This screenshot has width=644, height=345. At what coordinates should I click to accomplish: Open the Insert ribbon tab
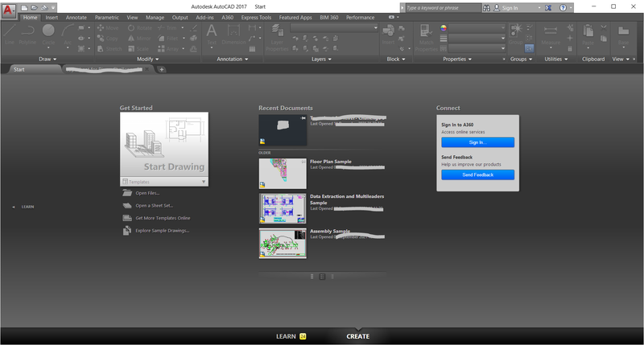(52, 17)
